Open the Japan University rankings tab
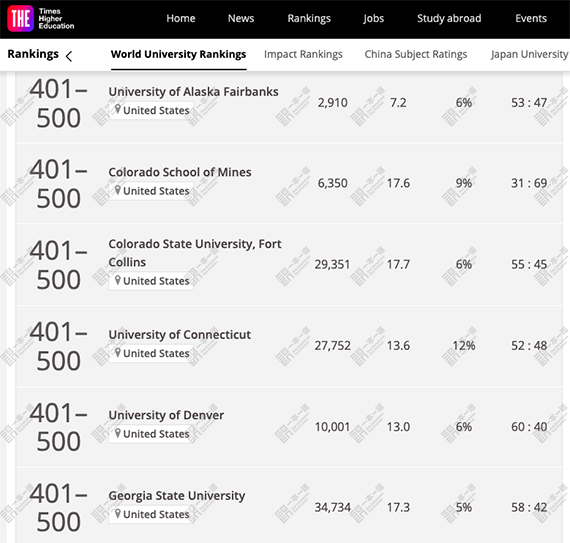The height and width of the screenshot is (543, 570). (x=529, y=55)
